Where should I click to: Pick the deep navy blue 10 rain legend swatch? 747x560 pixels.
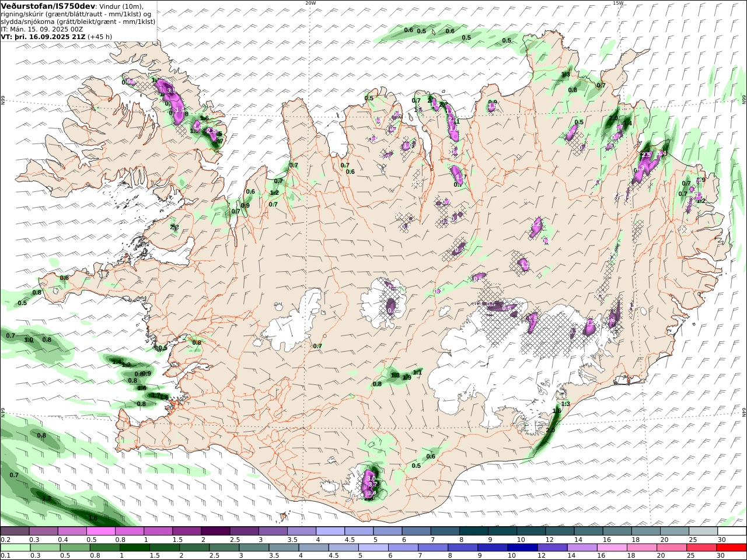pyautogui.click(x=522, y=548)
